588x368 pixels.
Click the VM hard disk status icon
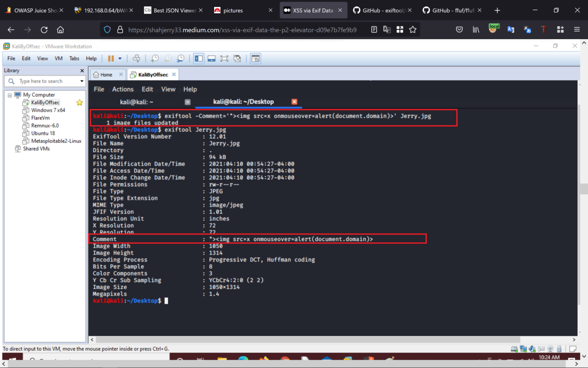(514, 349)
